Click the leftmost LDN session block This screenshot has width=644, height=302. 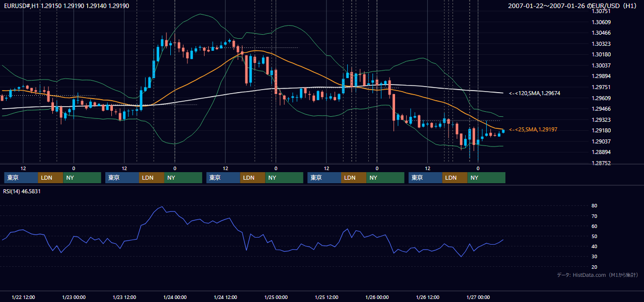coord(51,178)
